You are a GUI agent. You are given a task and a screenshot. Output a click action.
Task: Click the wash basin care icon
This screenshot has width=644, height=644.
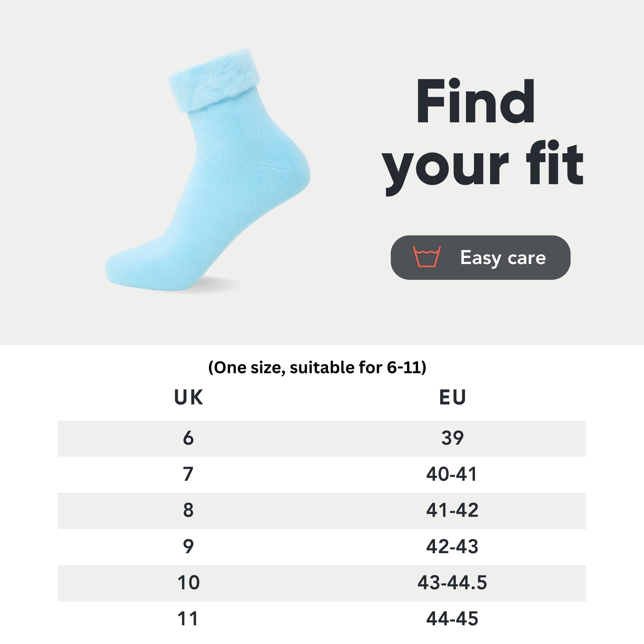(x=427, y=256)
